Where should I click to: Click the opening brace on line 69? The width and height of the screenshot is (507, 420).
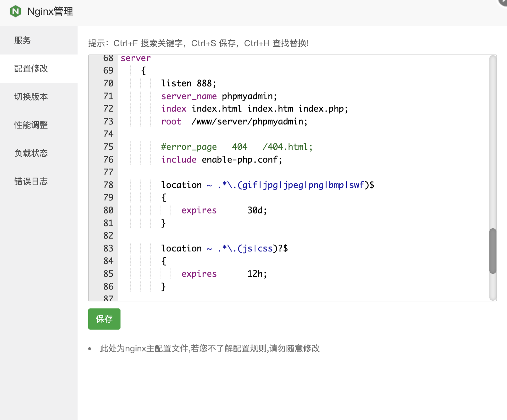click(x=144, y=71)
